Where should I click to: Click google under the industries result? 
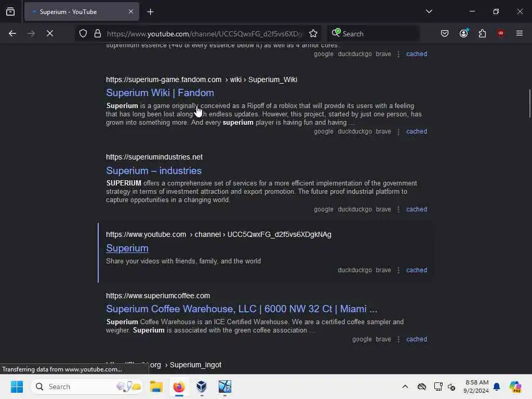pos(323,209)
